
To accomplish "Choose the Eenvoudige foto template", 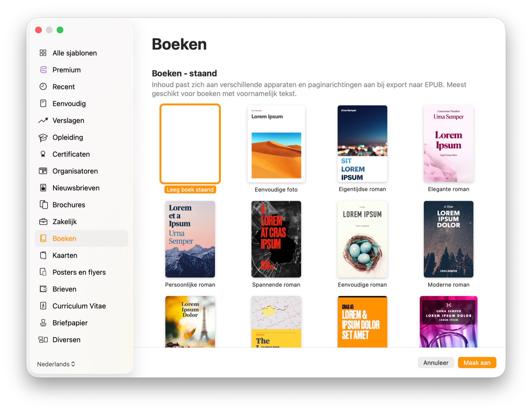I will (276, 144).
